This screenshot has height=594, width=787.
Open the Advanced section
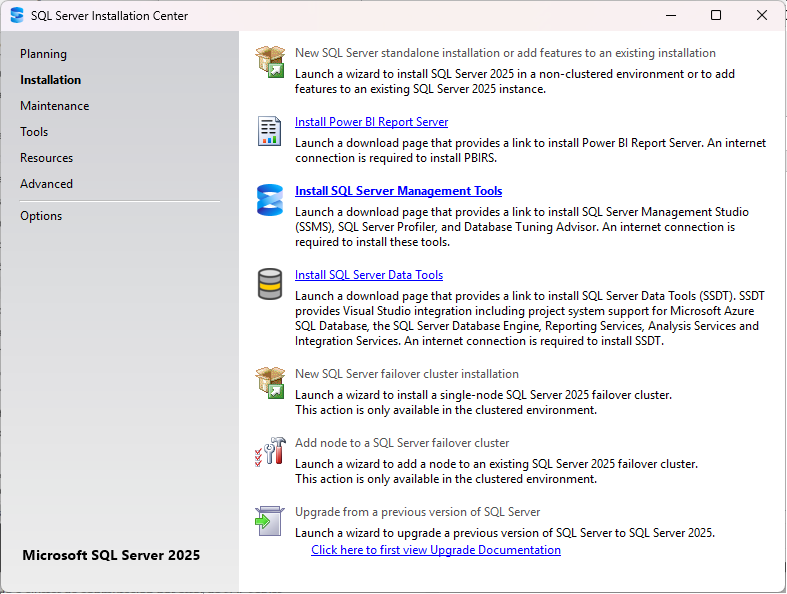[x=47, y=184]
